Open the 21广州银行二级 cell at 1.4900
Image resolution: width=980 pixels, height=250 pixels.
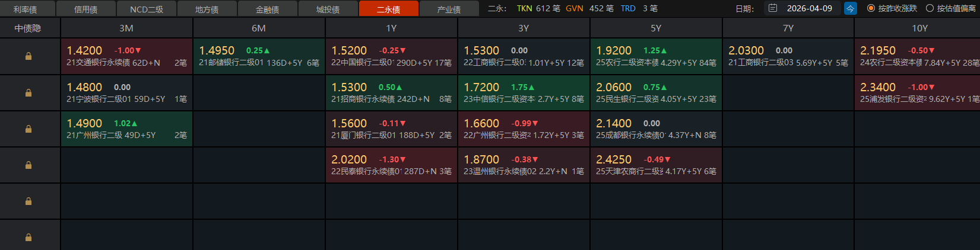pos(126,129)
